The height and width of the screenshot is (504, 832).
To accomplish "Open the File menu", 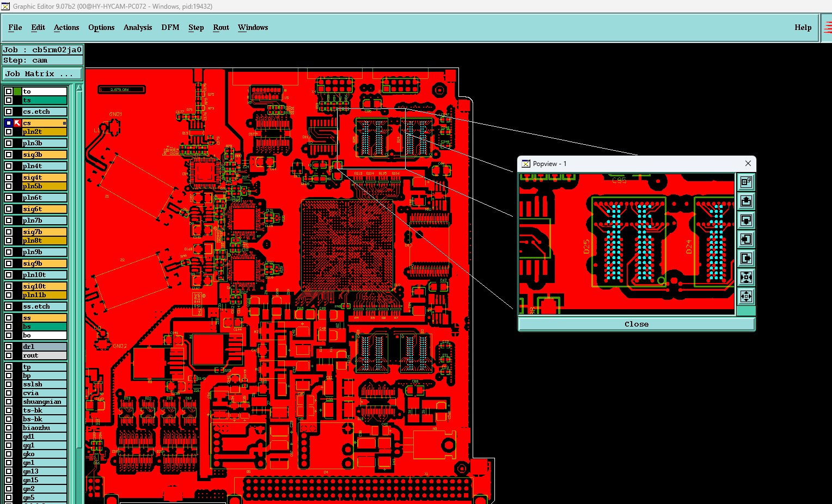I will point(15,27).
